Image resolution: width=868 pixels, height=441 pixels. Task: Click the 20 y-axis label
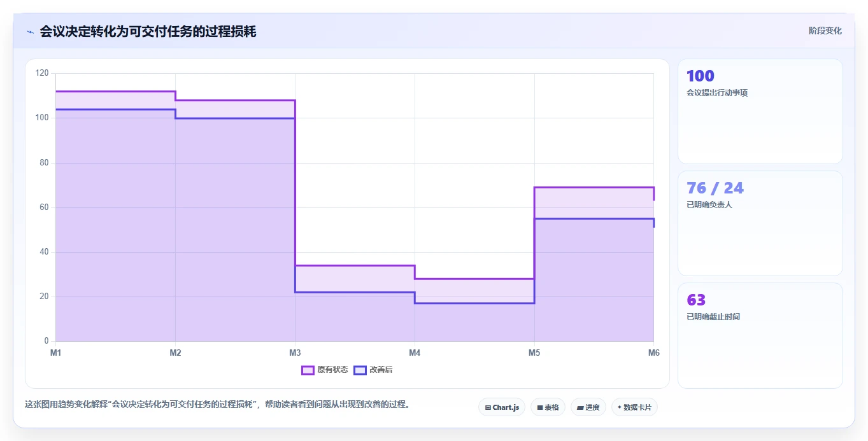click(44, 297)
